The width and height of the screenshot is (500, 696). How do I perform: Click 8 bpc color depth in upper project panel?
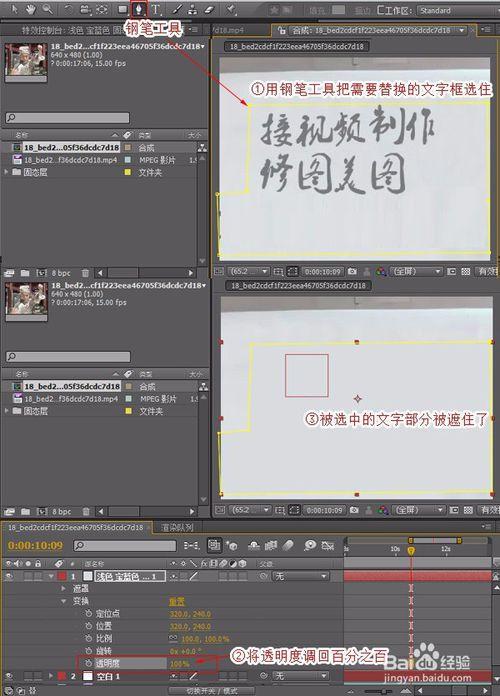(61, 273)
